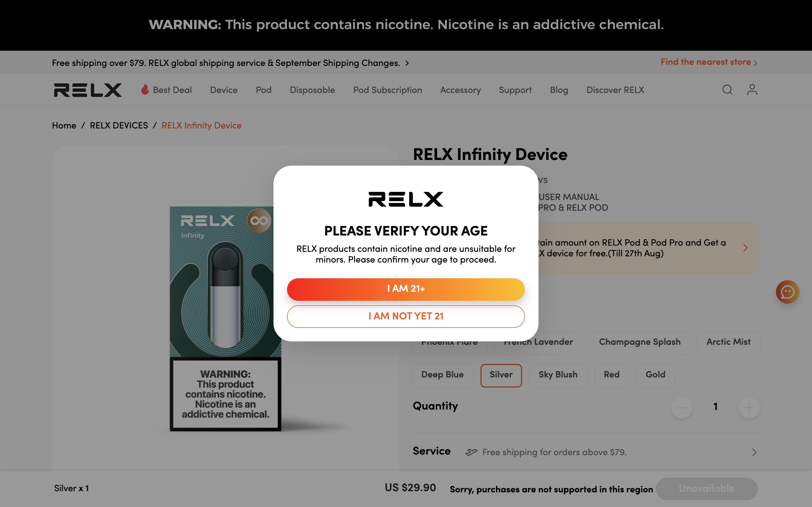Click the account profile icon
The height and width of the screenshot is (507, 812).
[x=752, y=90]
